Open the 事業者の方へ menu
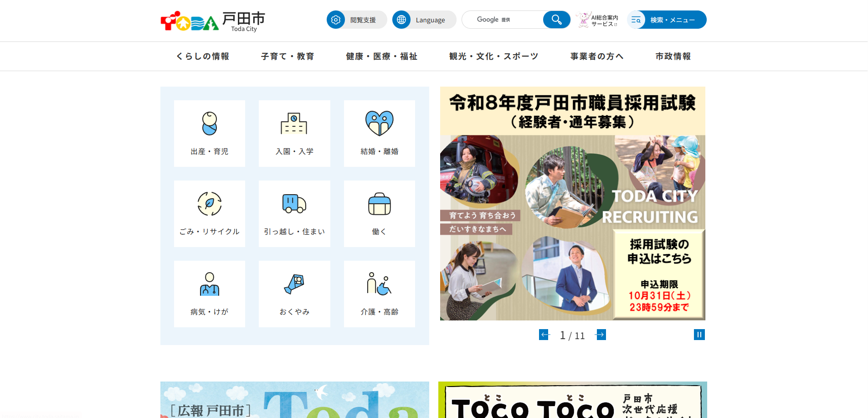Screen dimensions: 868x418 click(597, 56)
